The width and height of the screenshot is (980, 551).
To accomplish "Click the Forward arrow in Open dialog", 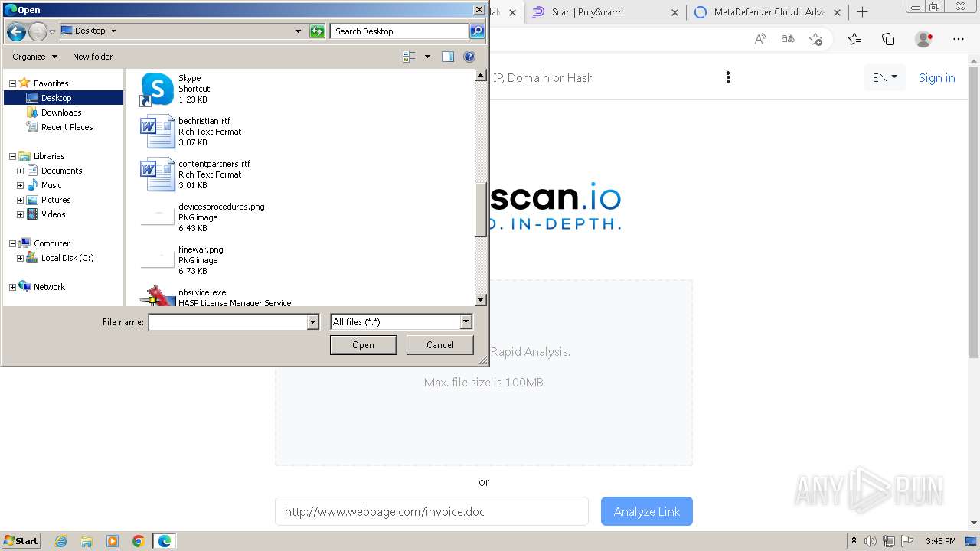I will [x=38, y=31].
